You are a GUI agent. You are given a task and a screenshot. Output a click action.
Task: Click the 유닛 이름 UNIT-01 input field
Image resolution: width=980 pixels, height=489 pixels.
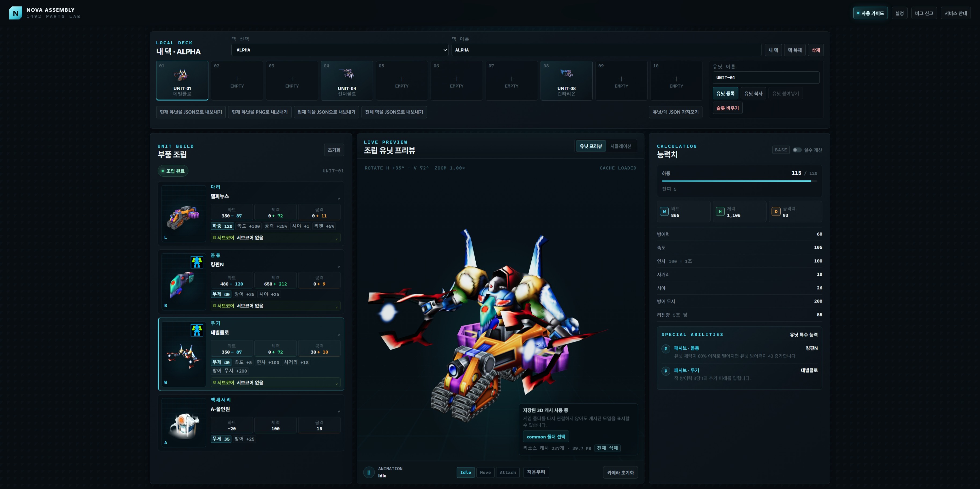point(766,78)
